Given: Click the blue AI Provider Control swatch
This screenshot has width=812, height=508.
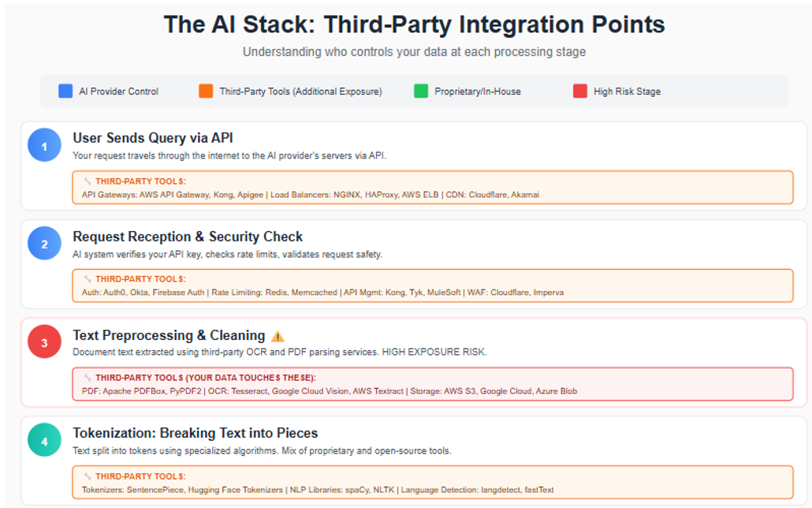Looking at the screenshot, I should pos(65,92).
